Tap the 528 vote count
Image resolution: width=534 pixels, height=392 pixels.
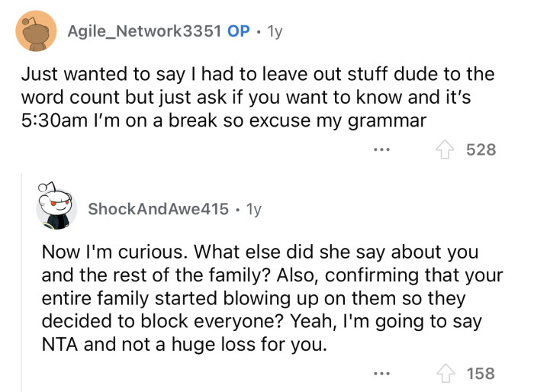tap(481, 149)
